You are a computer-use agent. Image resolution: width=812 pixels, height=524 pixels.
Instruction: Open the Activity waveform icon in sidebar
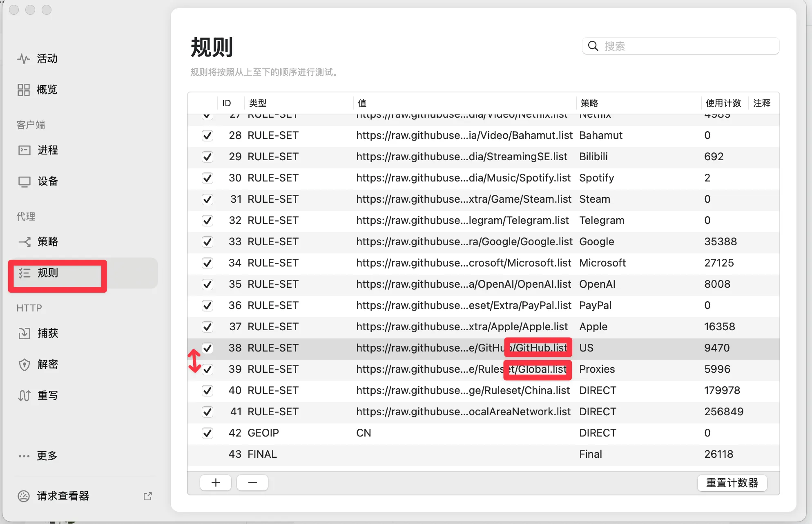(x=24, y=59)
